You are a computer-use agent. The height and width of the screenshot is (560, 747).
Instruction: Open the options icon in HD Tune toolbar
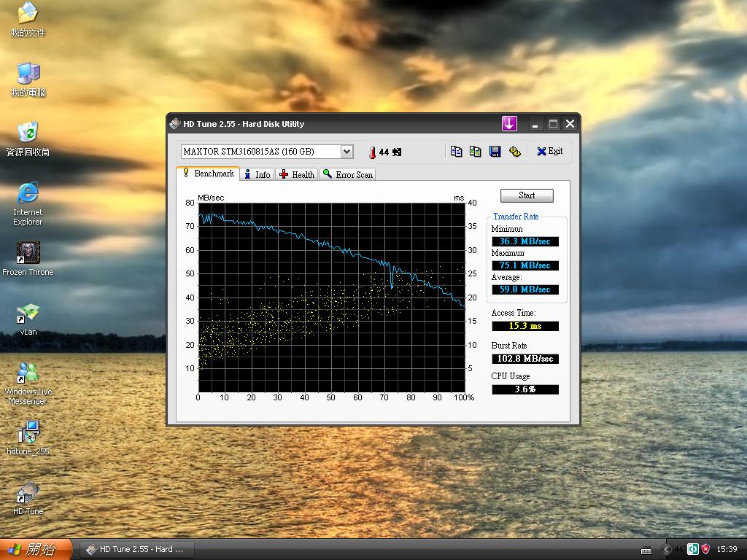tap(514, 152)
